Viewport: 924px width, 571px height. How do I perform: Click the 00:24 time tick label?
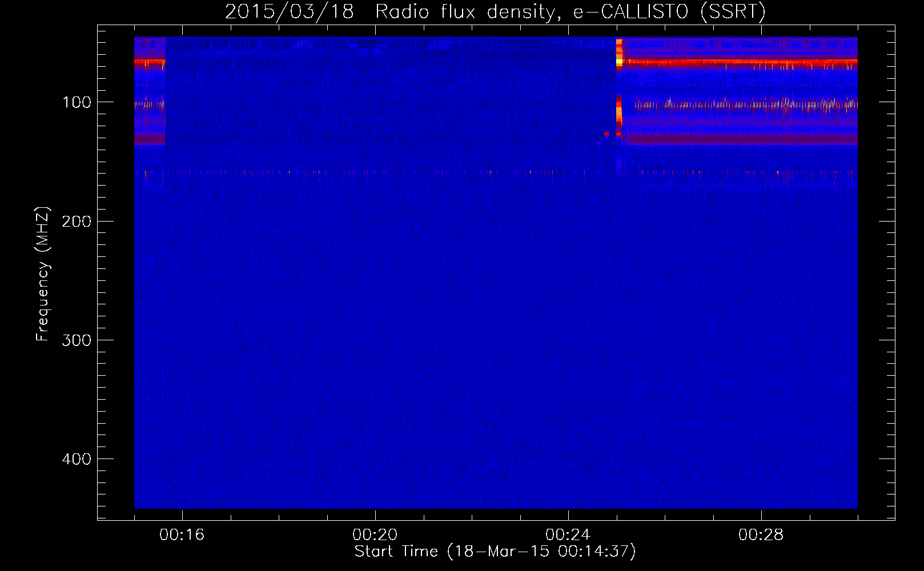(568, 534)
